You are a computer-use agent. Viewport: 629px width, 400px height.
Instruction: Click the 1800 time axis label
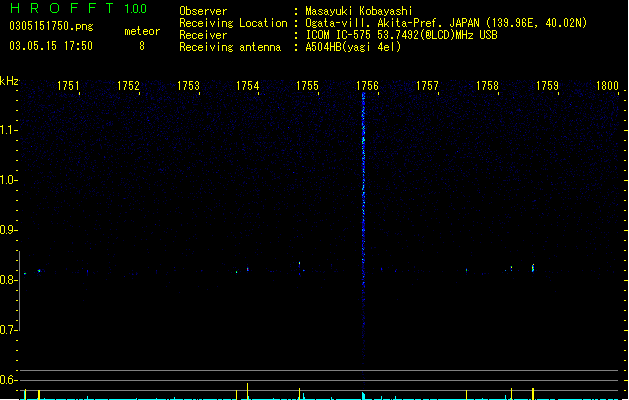(607, 85)
